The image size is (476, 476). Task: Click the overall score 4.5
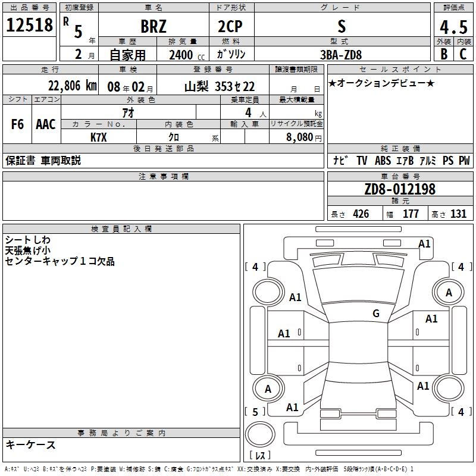[453, 27]
